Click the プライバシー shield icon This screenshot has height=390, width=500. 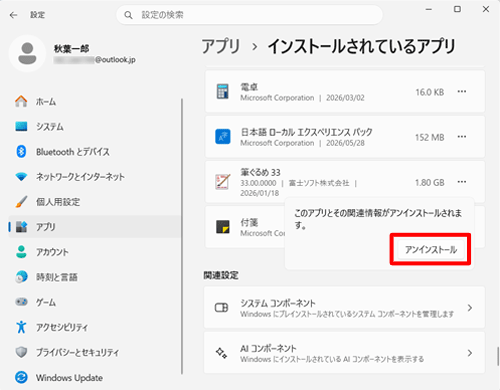(x=21, y=352)
